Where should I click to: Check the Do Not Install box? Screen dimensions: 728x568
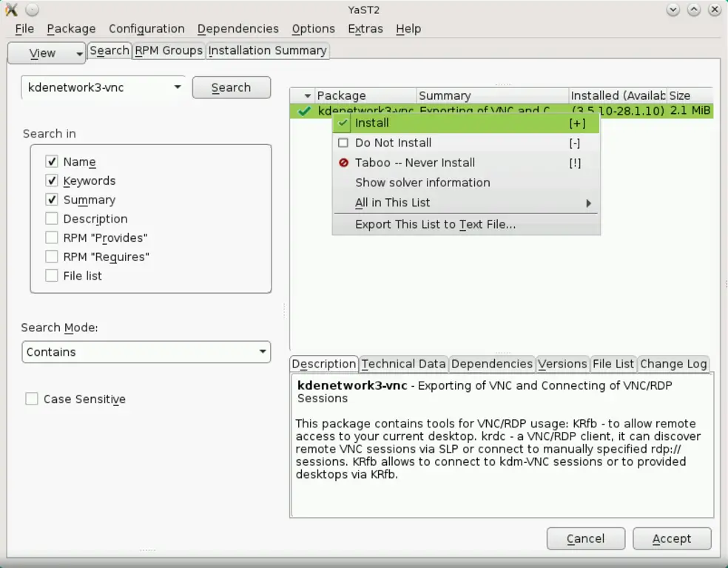tap(343, 143)
